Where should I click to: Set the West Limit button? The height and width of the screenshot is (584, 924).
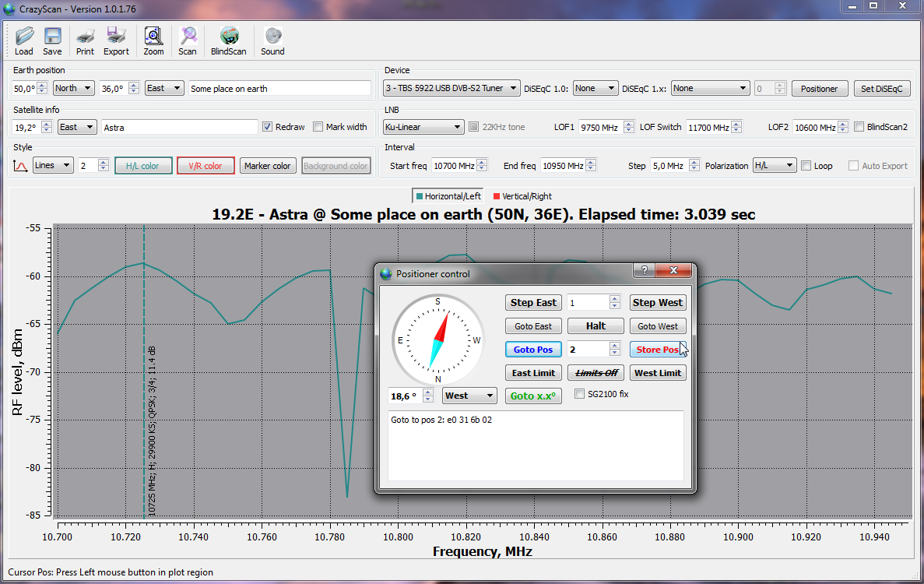(x=658, y=373)
